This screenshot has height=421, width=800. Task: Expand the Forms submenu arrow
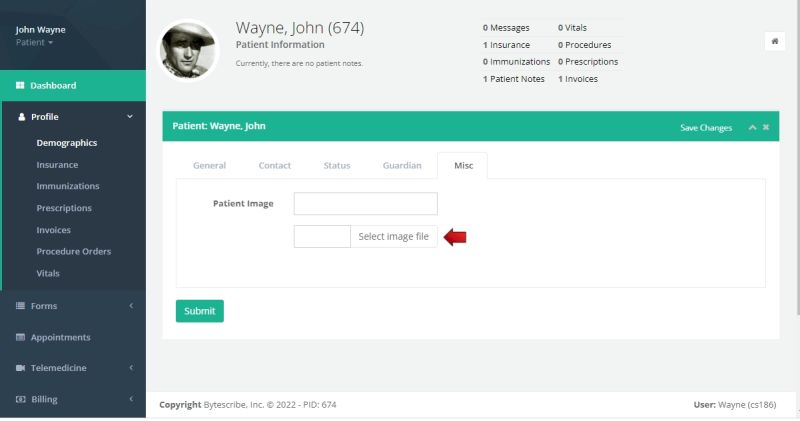(131, 306)
